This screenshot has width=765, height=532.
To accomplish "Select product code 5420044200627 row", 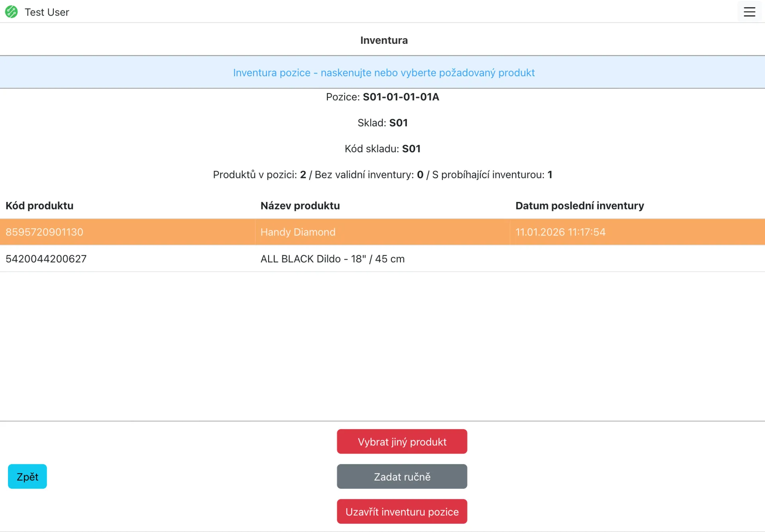I will (46, 259).
